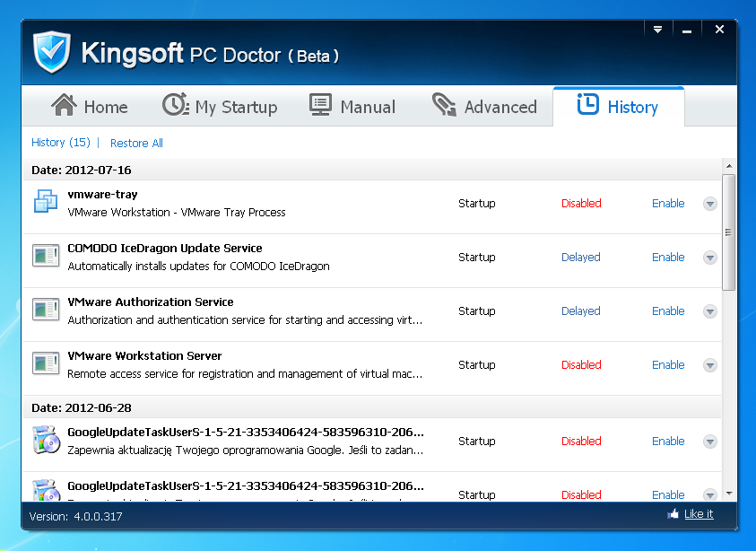Viewport: 756px width, 551px height.
Task: Click the Disabled status of vmware-tray
Action: tap(581, 203)
